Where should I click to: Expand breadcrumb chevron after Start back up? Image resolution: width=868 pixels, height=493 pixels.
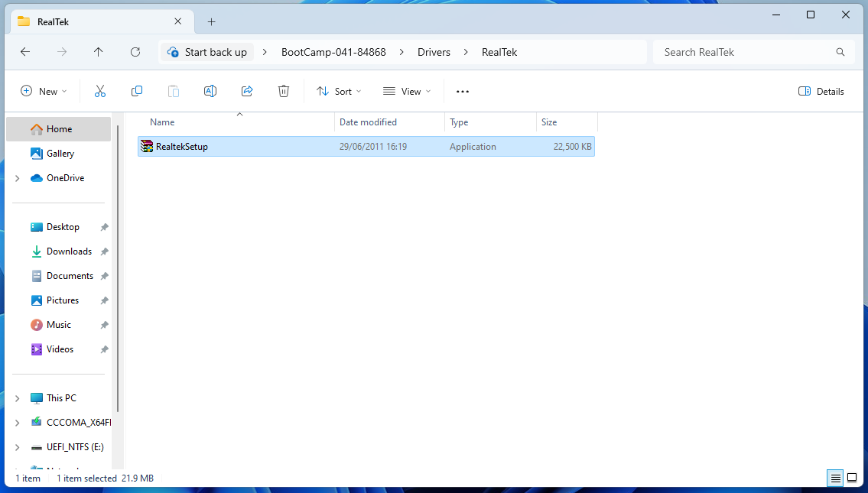(265, 52)
